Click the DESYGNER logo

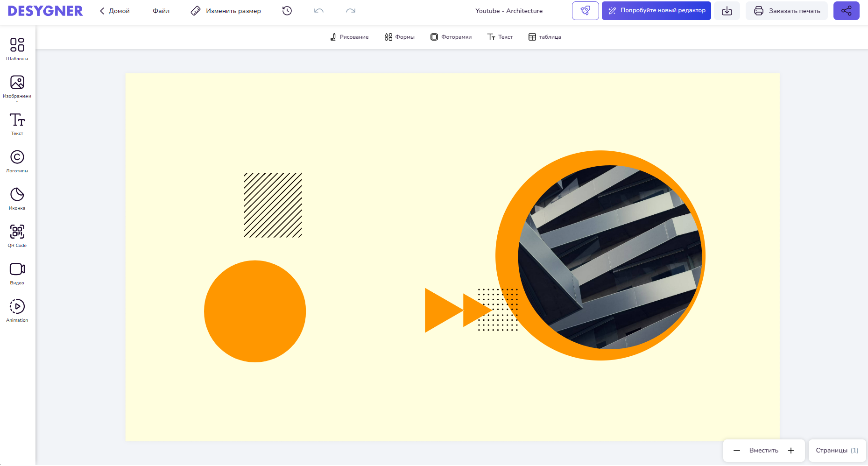pos(45,11)
